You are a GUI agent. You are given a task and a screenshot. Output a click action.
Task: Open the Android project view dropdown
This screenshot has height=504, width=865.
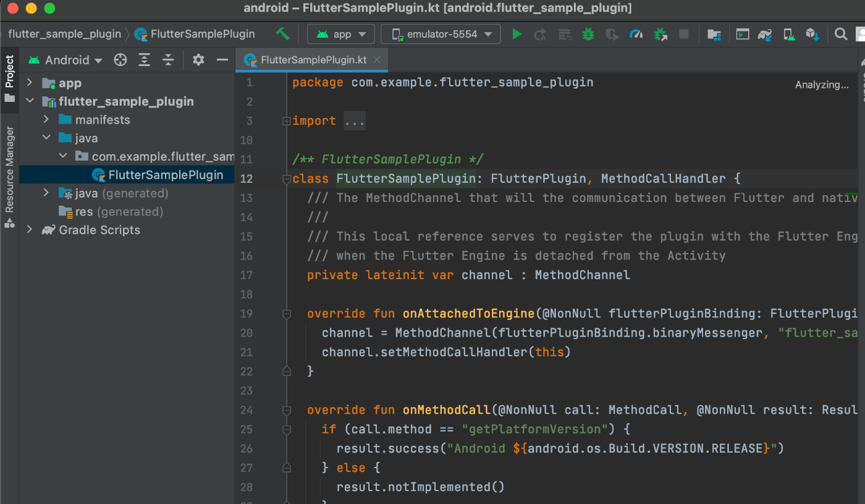point(65,60)
